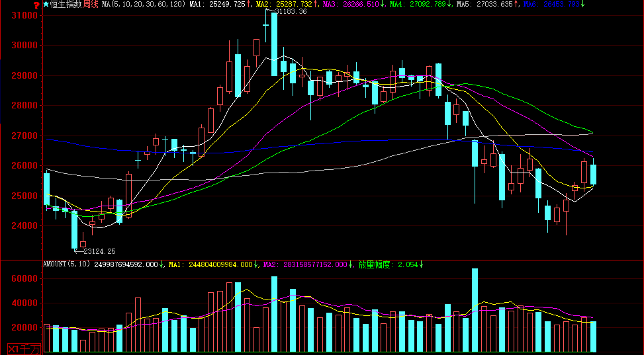Click the down arrow after 放量幅度 2.054
The height and width of the screenshot is (355, 644).
tap(422, 264)
